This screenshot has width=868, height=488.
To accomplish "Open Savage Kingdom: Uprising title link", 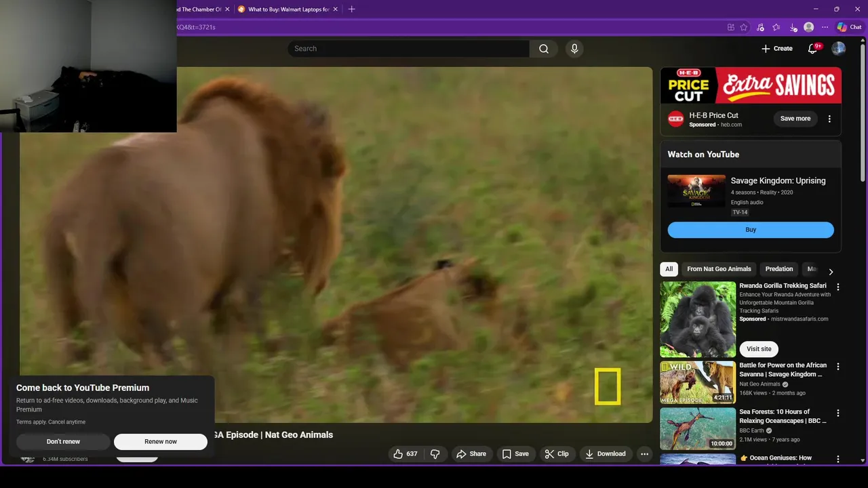I will pyautogui.click(x=778, y=181).
